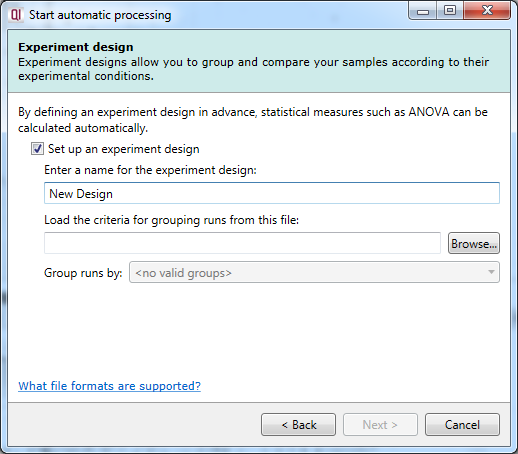Go back to the previous wizard step
The height and width of the screenshot is (454, 518).
click(x=298, y=425)
